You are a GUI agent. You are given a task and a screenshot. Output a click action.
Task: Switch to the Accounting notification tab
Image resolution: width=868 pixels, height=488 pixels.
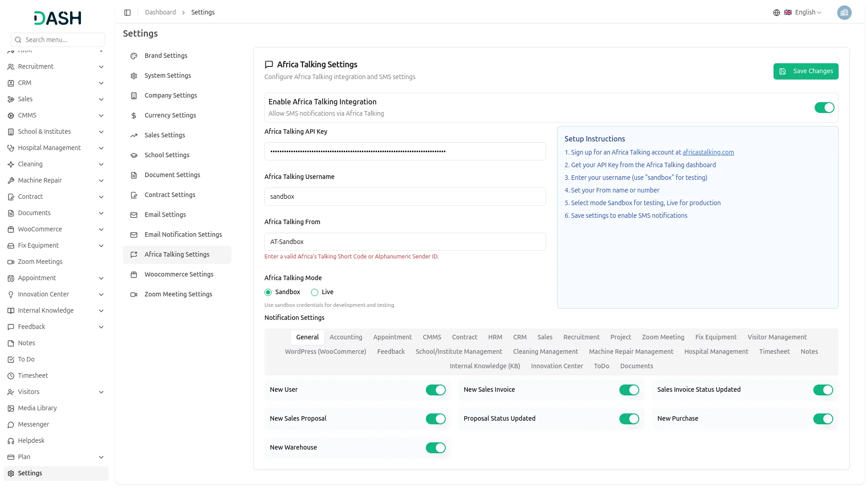(346, 337)
